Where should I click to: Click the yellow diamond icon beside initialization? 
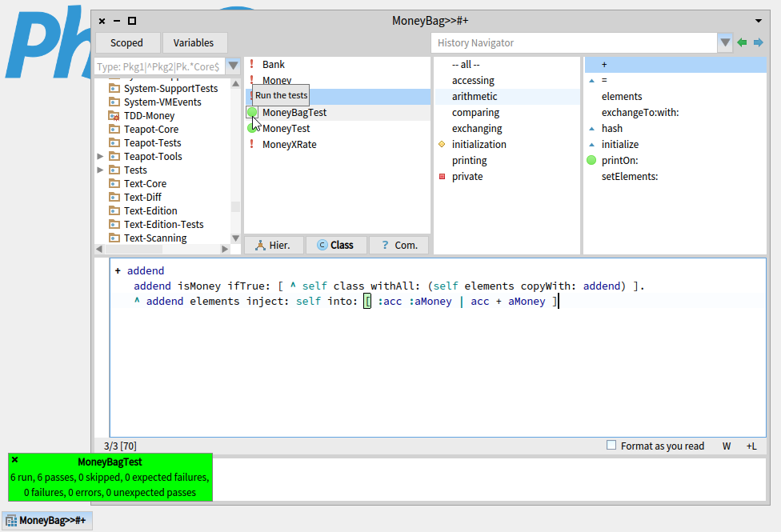pyautogui.click(x=442, y=144)
